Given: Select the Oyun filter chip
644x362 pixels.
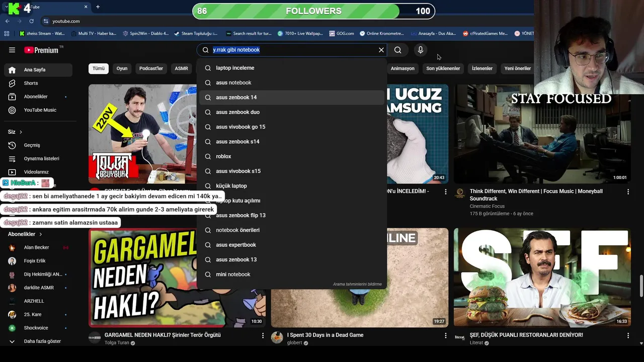Looking at the screenshot, I should click(x=122, y=68).
